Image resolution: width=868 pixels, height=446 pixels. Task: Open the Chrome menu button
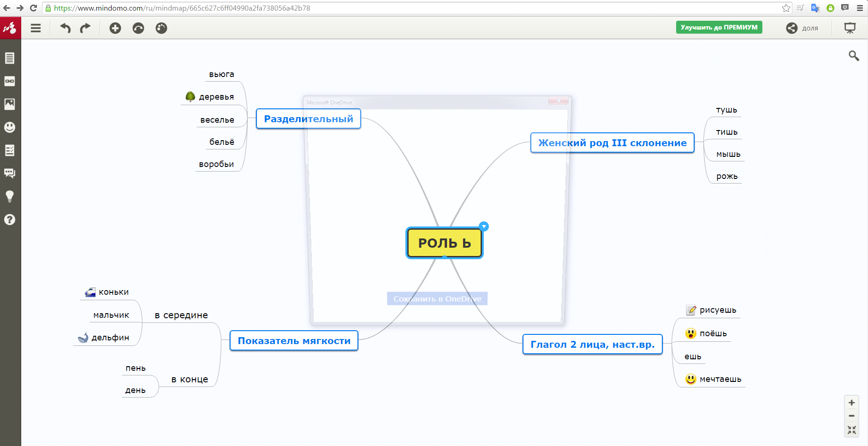(x=860, y=8)
